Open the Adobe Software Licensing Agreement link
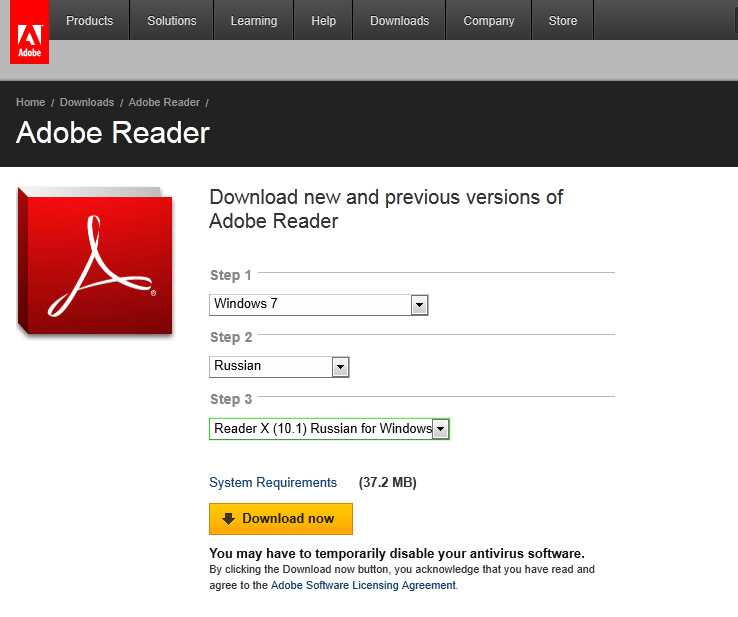 pyautogui.click(x=363, y=586)
